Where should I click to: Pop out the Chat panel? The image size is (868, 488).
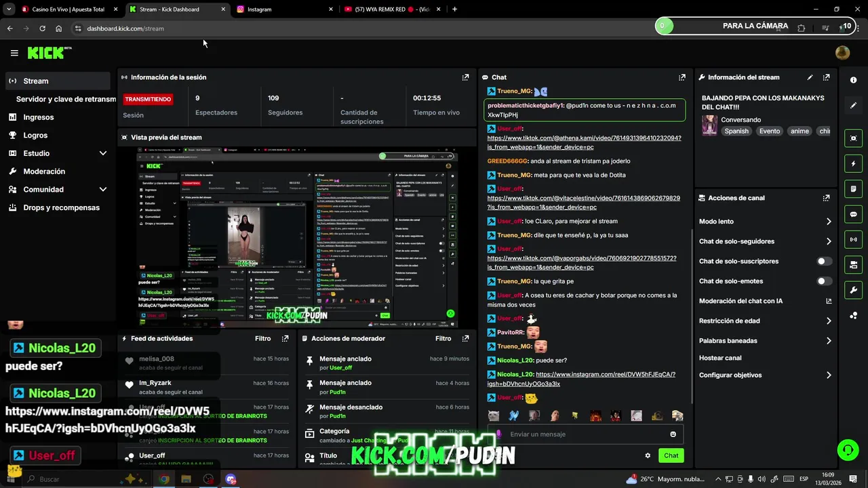pos(682,77)
